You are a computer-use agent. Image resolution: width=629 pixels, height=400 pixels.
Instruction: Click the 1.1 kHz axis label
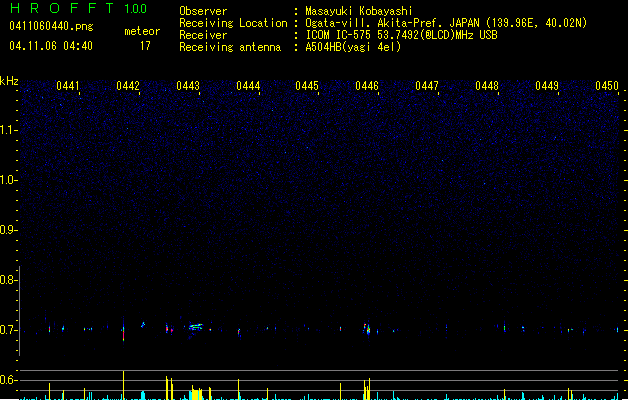click(8, 130)
